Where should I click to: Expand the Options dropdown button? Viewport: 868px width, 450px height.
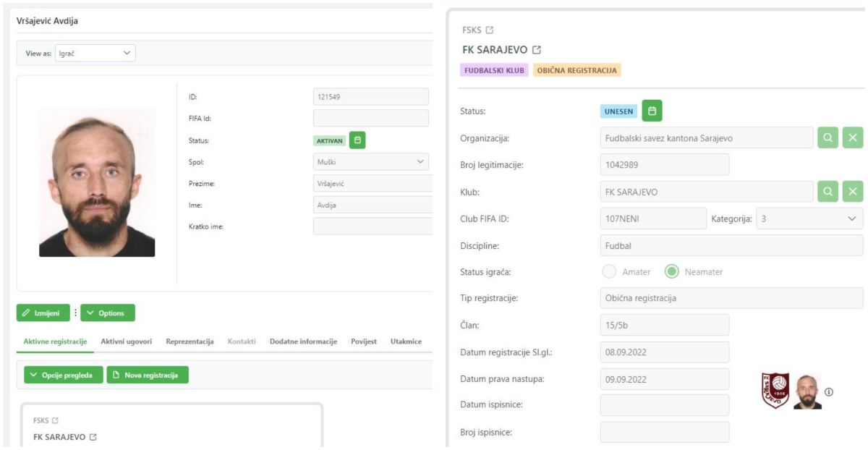tap(108, 313)
